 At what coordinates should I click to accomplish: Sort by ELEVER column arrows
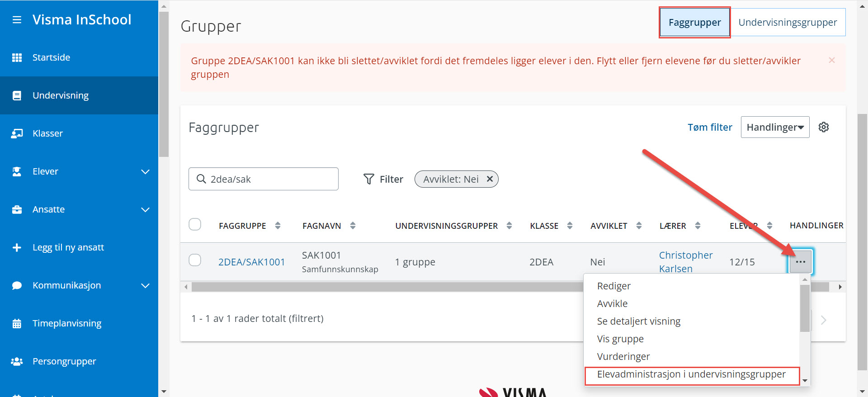click(x=769, y=226)
